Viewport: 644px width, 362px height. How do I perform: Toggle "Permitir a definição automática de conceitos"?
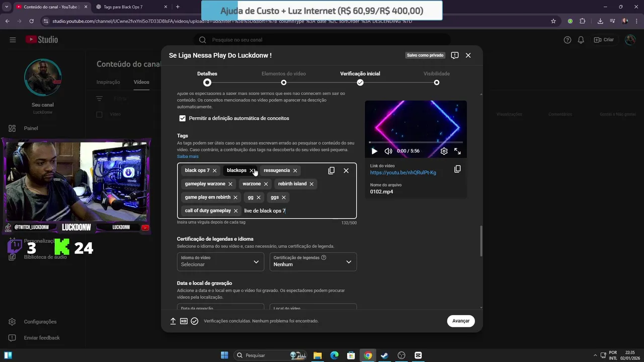point(182,118)
